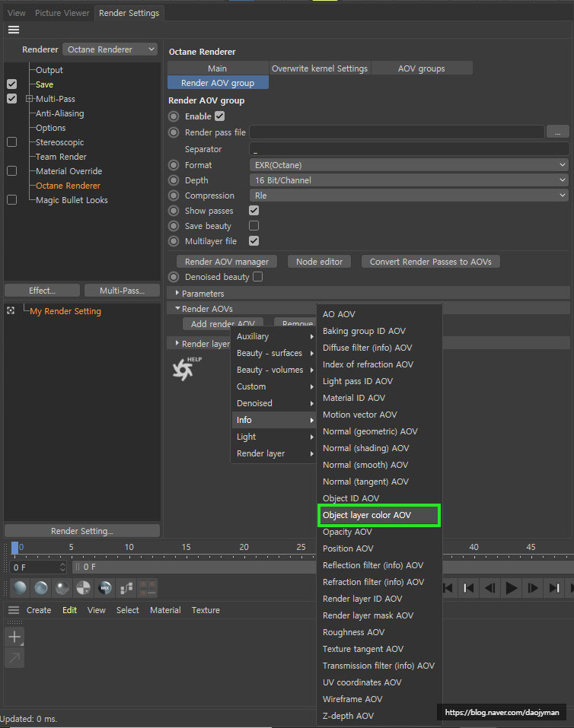Click Convert Render Passes to AOVs
The width and height of the screenshot is (574, 728).
(x=430, y=262)
